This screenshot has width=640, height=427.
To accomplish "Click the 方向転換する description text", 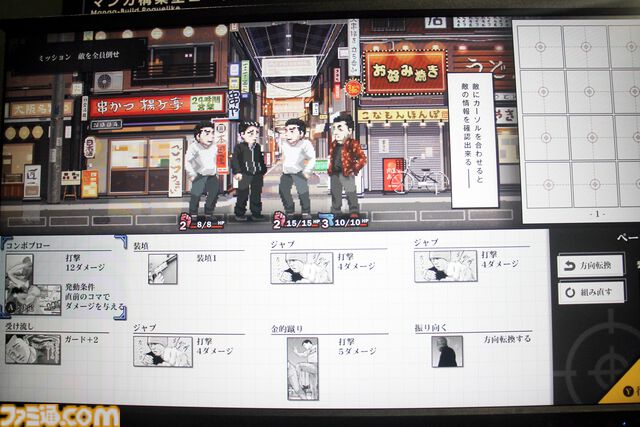I will (x=507, y=339).
